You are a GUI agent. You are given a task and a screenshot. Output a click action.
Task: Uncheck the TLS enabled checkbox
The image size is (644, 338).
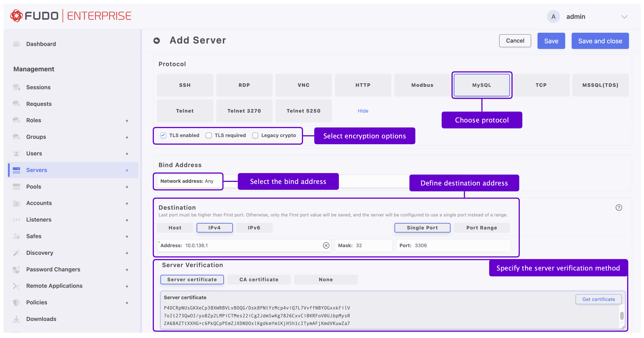click(163, 135)
